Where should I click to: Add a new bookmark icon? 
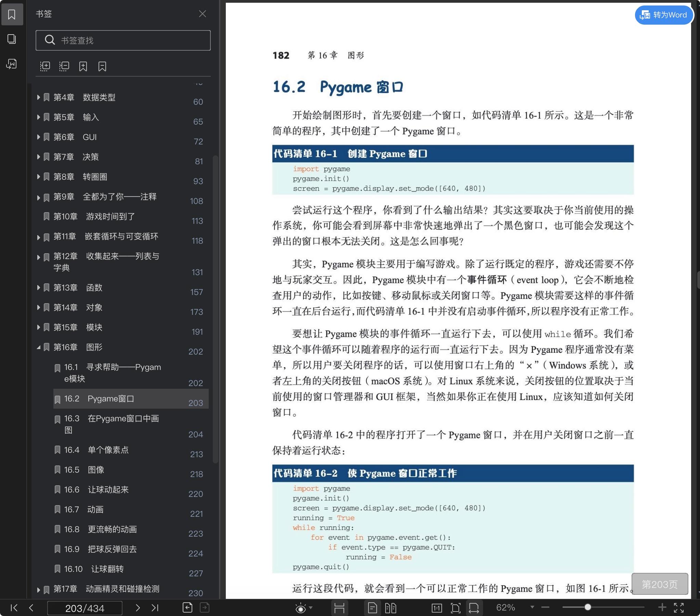(83, 66)
